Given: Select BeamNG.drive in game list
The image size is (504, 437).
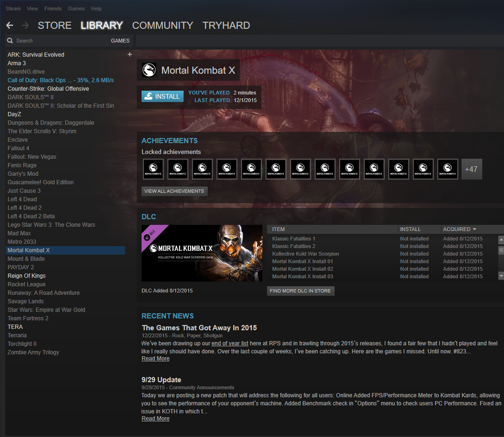Looking at the screenshot, I should pos(26,72).
